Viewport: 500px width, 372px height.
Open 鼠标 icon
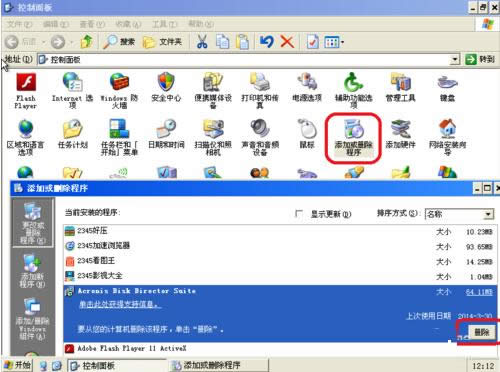point(307,134)
